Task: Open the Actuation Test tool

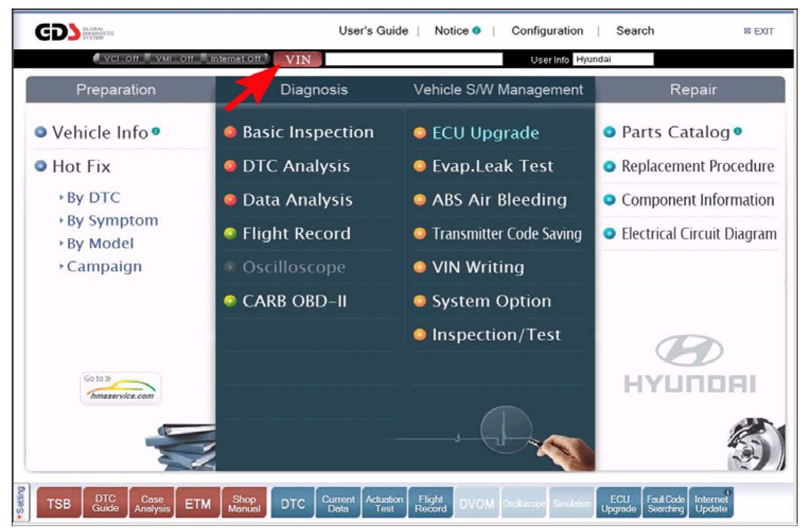Action: pos(384,503)
